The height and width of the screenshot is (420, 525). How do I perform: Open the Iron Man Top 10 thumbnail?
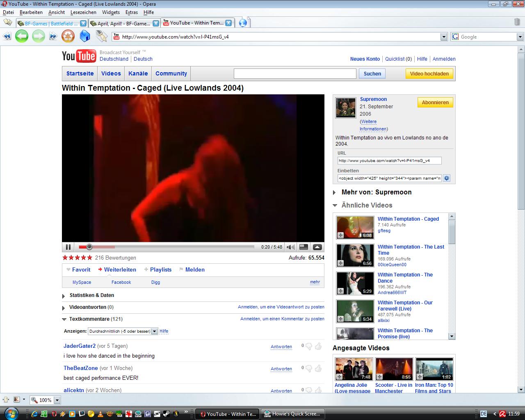tap(434, 369)
